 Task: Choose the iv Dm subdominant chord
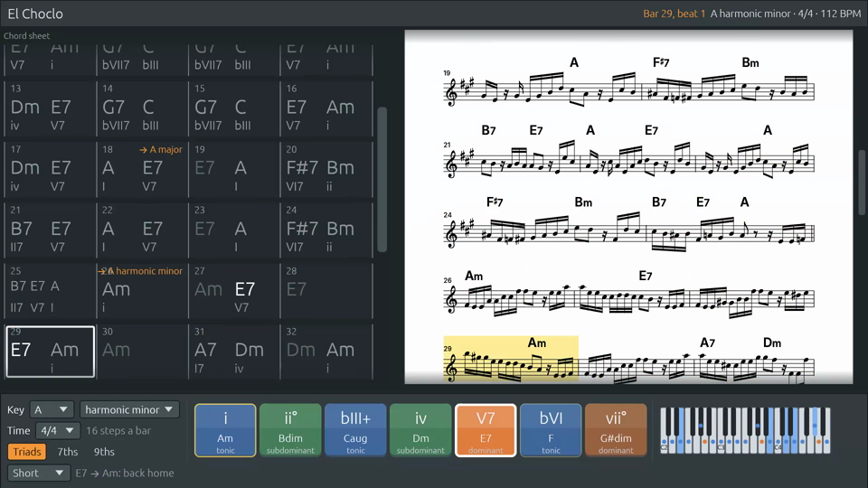420,430
